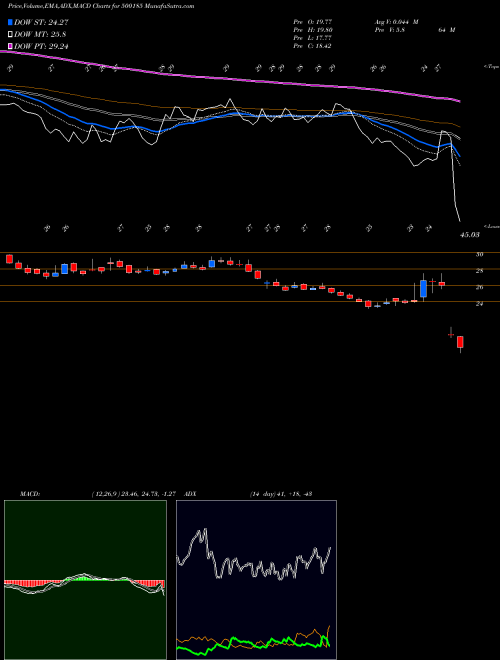Image resolution: width=500 pixels, height=660 pixels.
Task: Click the blue DOW ST legend swatch
Action: (10, 22)
